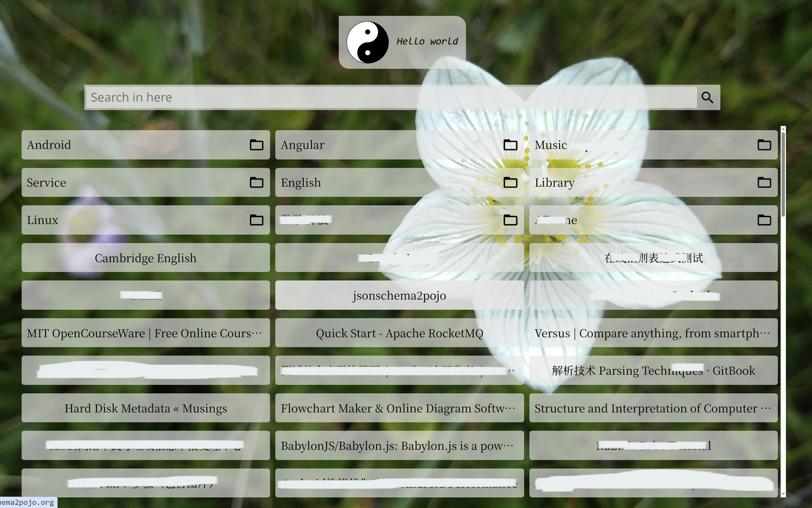Viewport: 812px width, 508px height.
Task: Open BabylonJS/Babylon.js bookmark
Action: tap(400, 445)
